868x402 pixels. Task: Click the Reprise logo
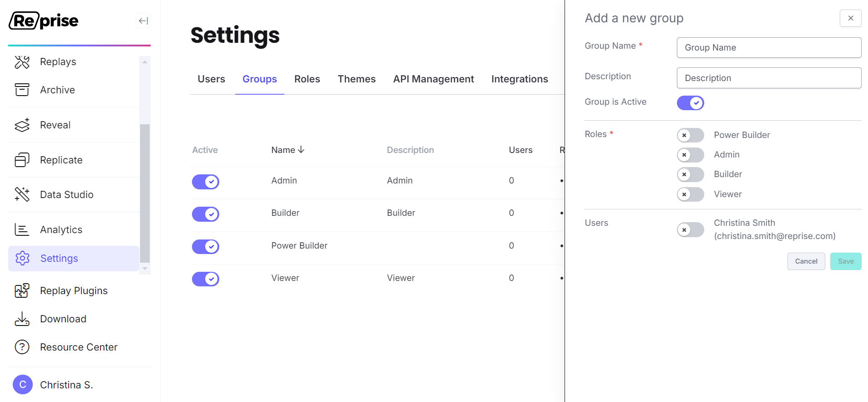[x=44, y=20]
